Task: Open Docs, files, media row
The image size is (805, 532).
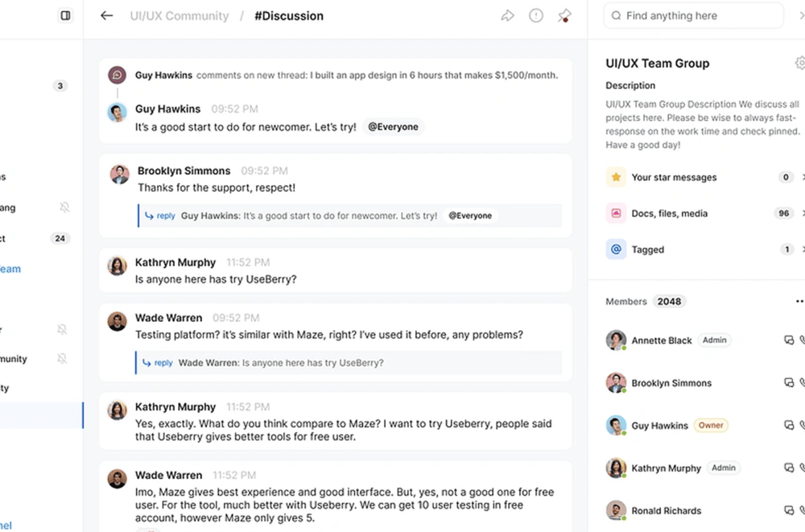Action: (705, 213)
